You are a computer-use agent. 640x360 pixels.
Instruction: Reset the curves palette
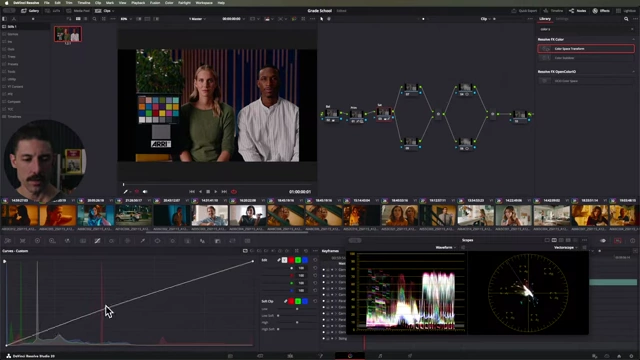tap(306, 251)
